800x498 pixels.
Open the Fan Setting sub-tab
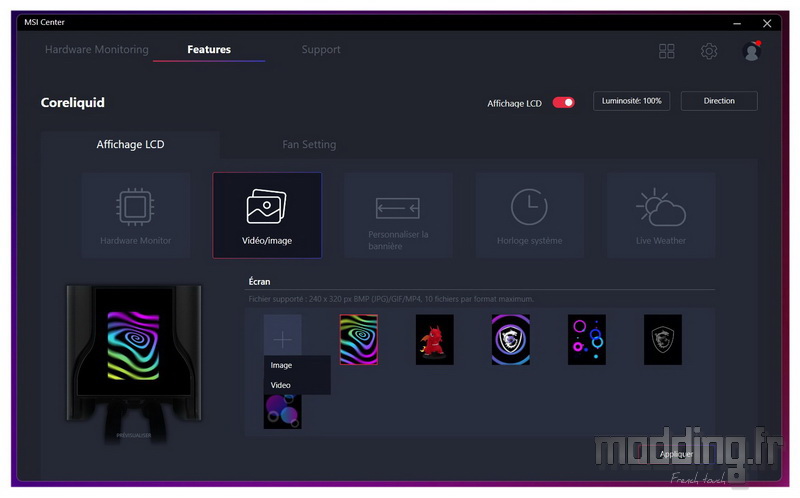(x=309, y=144)
